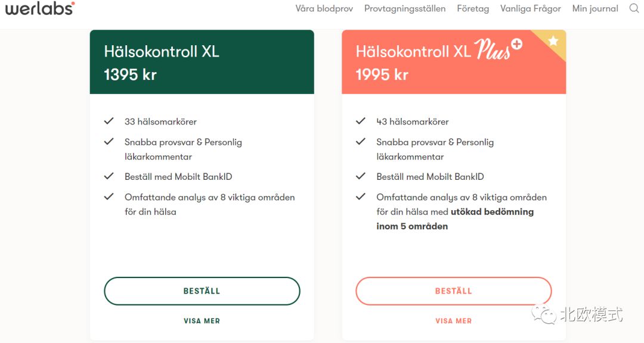The width and height of the screenshot is (644, 343).
Task: Open Min journal link
Action: pyautogui.click(x=595, y=8)
